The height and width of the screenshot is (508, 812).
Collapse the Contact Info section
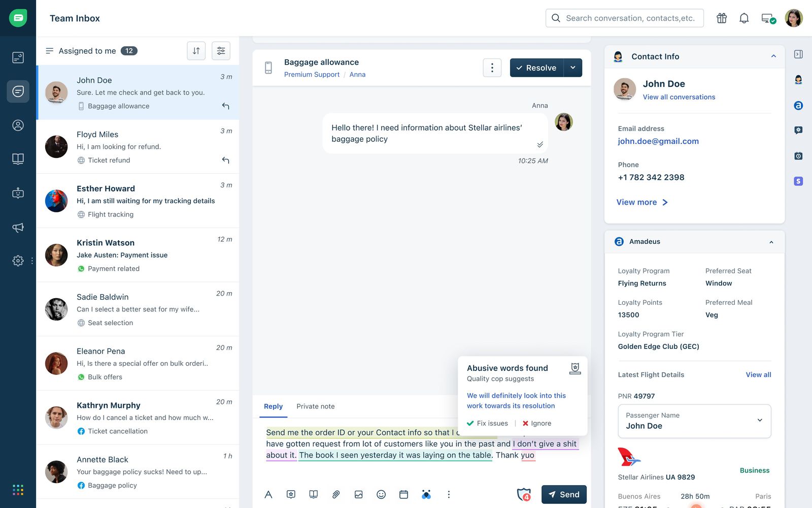point(773,56)
